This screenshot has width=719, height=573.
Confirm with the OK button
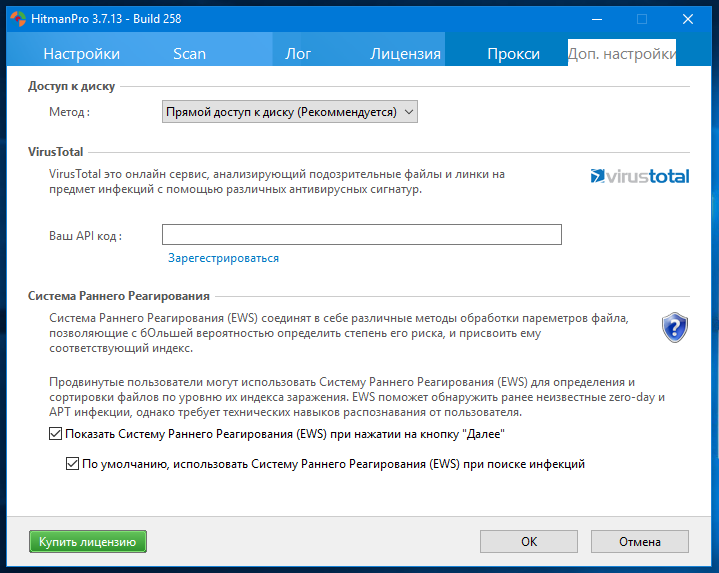click(529, 542)
